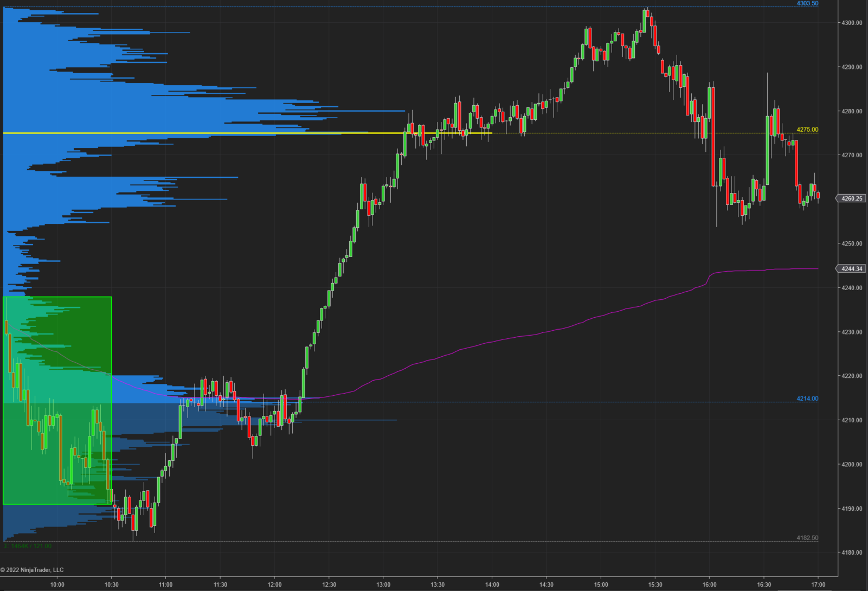This screenshot has height=591, width=868.
Task: Select the green rectangle drawing object
Action: tap(57, 401)
